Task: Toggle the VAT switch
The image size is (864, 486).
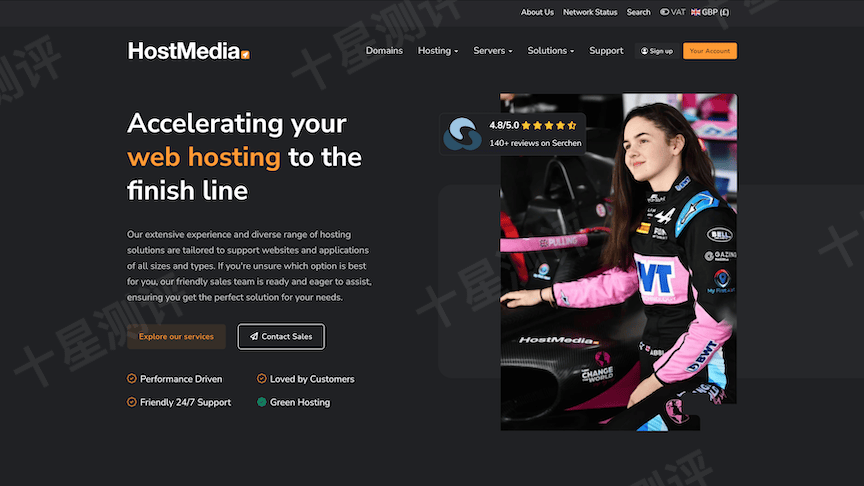Action: pyautogui.click(x=665, y=12)
